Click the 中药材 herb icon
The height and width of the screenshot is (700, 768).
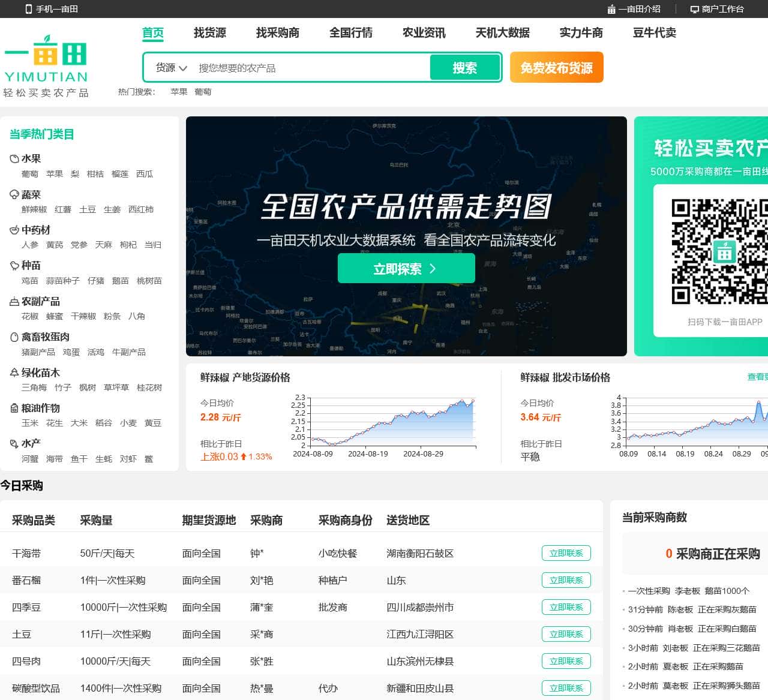(14, 230)
